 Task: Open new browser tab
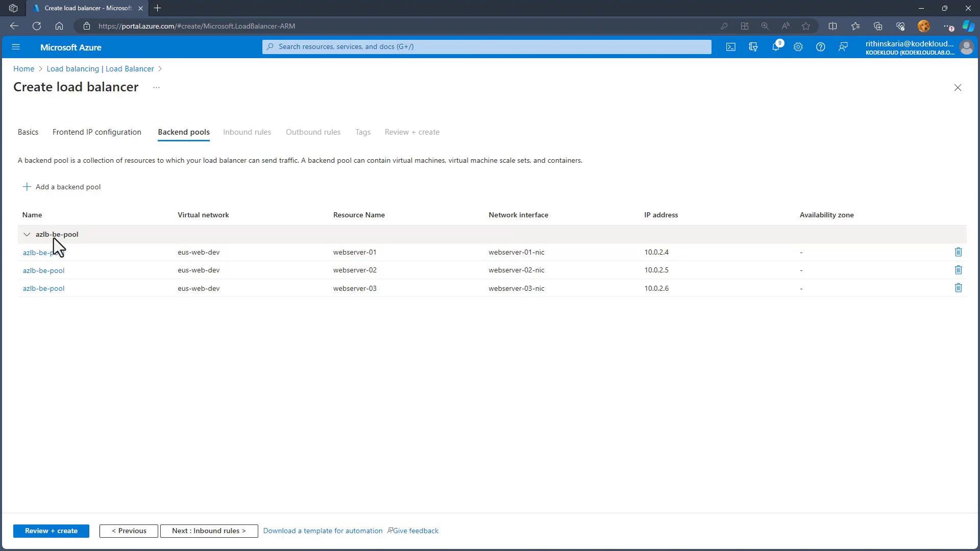click(157, 8)
